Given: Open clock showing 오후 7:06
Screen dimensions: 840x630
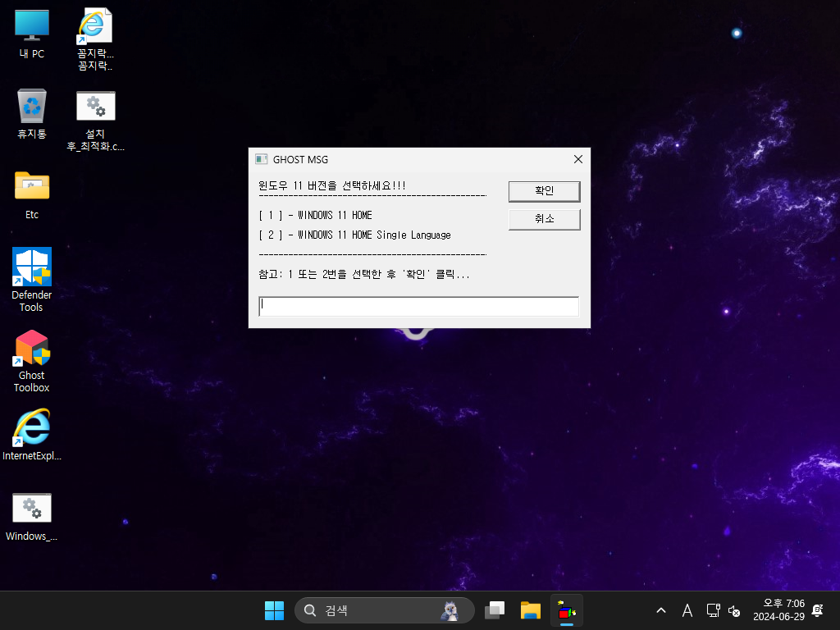Looking at the screenshot, I should pos(779,610).
